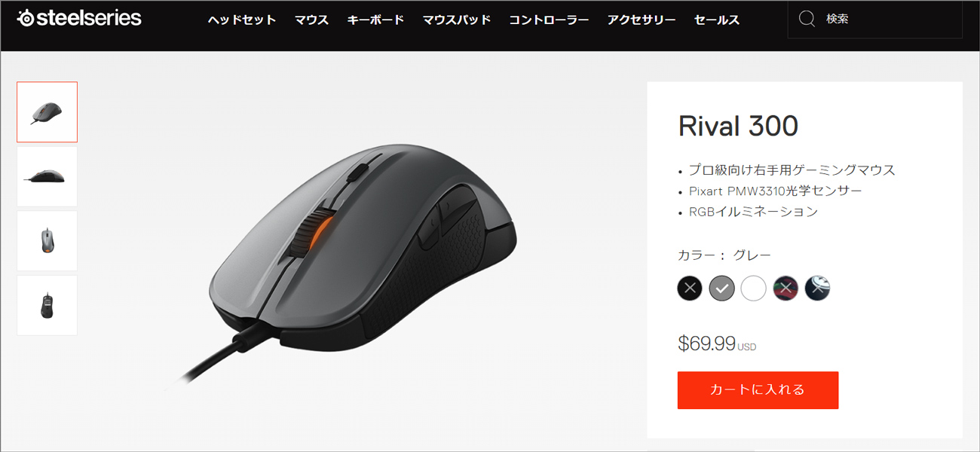980x452 pixels.
Task: Pick the dark blue patterned color swatch
Action: (x=817, y=288)
